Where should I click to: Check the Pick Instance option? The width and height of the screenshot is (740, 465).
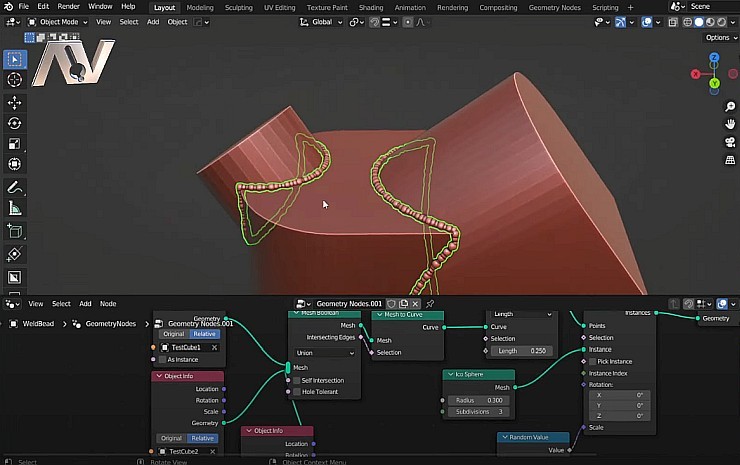[592, 361]
